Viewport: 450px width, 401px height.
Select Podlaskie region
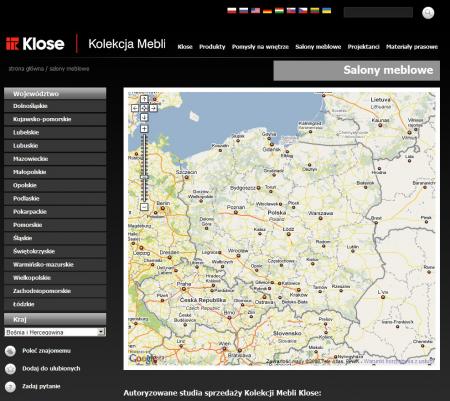click(x=55, y=199)
